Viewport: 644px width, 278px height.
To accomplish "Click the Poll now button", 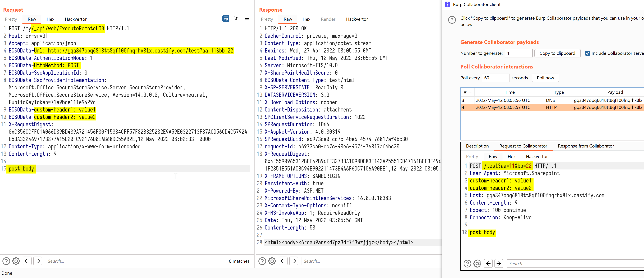I will pyautogui.click(x=545, y=78).
